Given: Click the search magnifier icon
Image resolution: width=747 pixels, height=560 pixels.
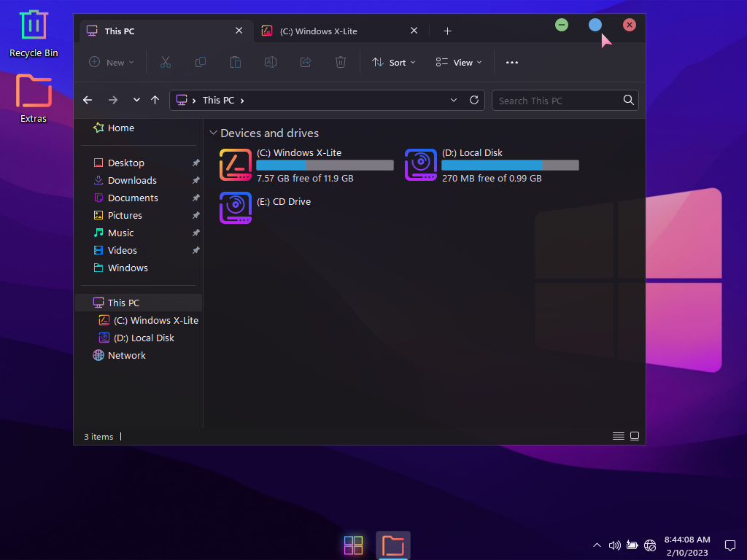Looking at the screenshot, I should [628, 100].
